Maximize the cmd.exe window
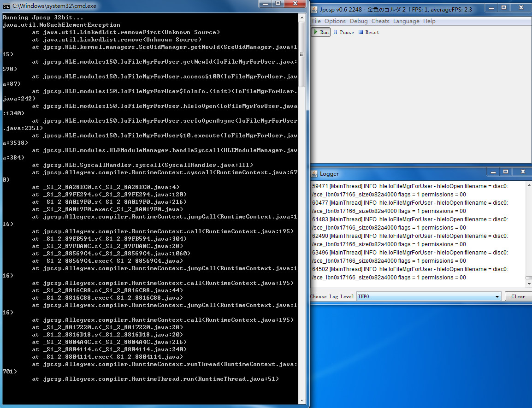Image resolution: width=532 pixels, height=408 pixels. [x=278, y=3]
